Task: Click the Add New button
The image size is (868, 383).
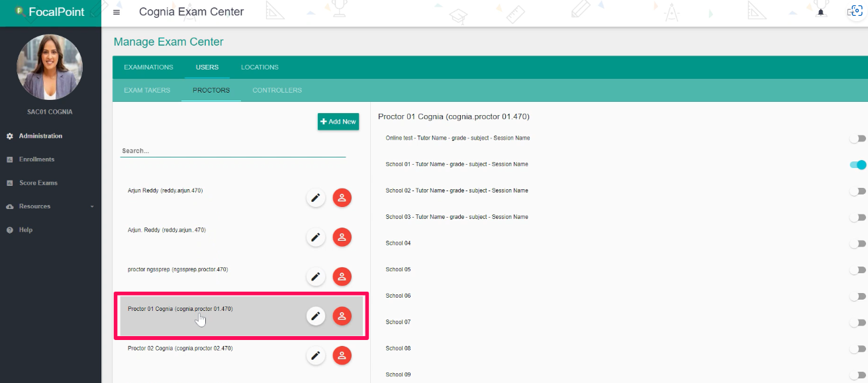Action: [x=338, y=122]
